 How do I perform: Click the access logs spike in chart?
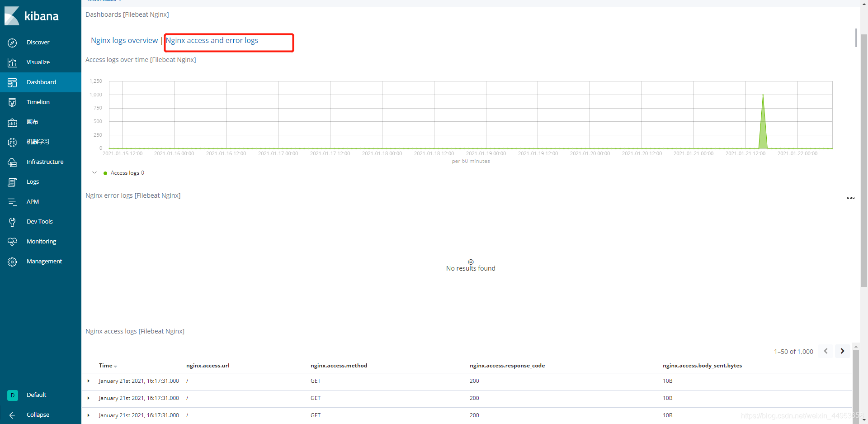click(763, 122)
